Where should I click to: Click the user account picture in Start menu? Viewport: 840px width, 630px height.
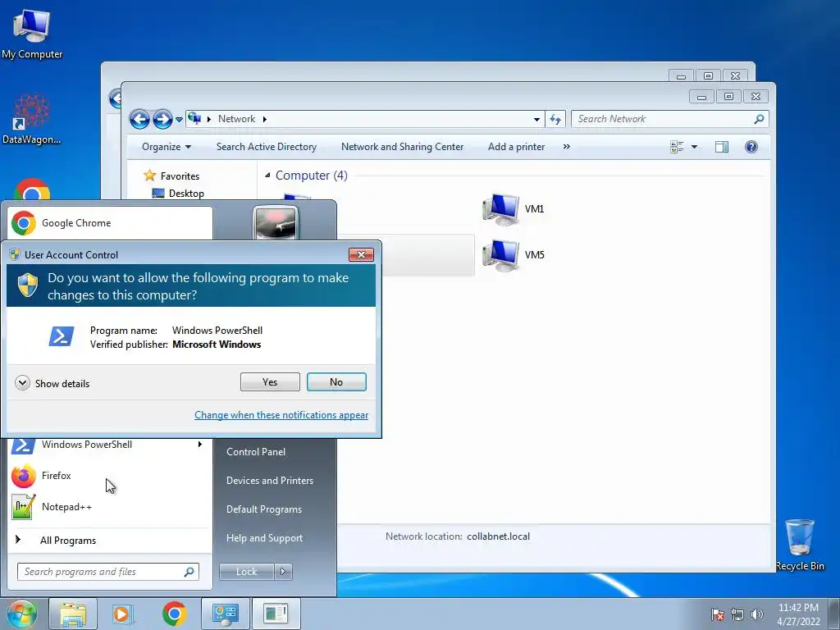[276, 222]
